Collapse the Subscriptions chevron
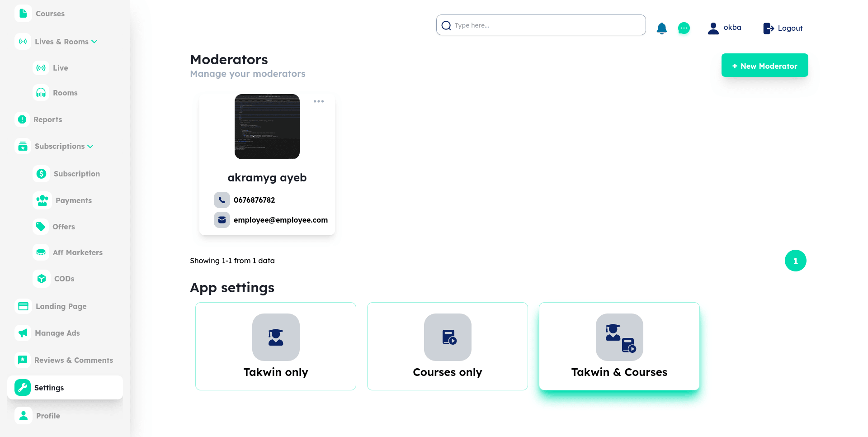 tap(90, 147)
